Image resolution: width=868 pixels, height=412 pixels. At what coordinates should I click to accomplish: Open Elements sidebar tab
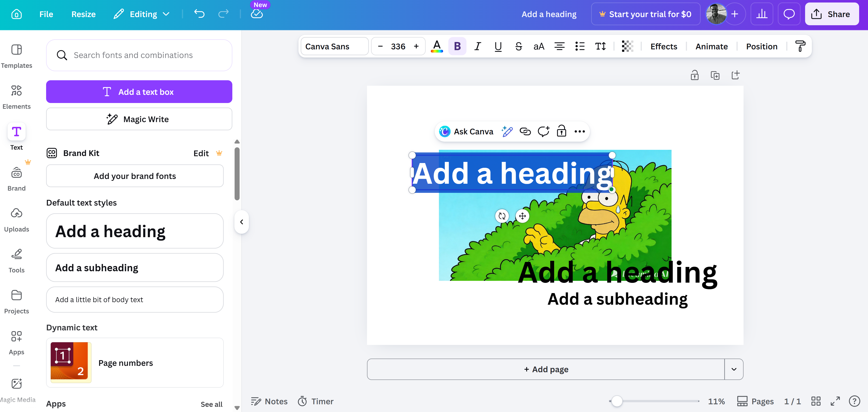tap(17, 97)
